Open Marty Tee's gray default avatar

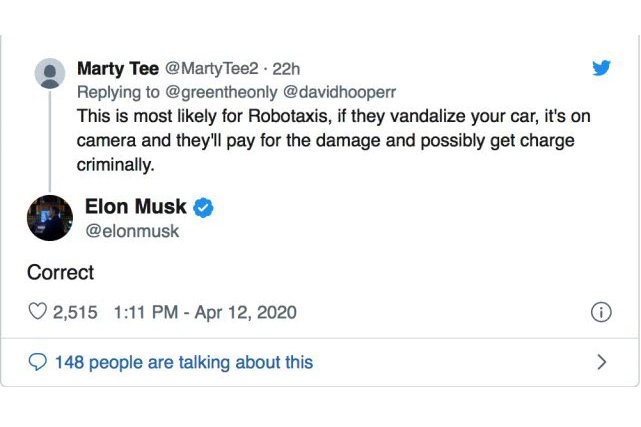point(50,73)
